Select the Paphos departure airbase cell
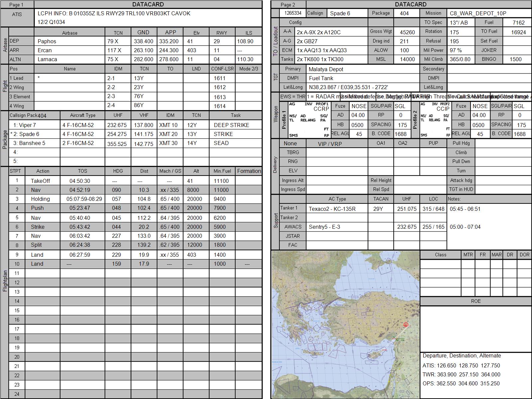Viewport: 532px width, 399px height. pyautogui.click(x=47, y=42)
